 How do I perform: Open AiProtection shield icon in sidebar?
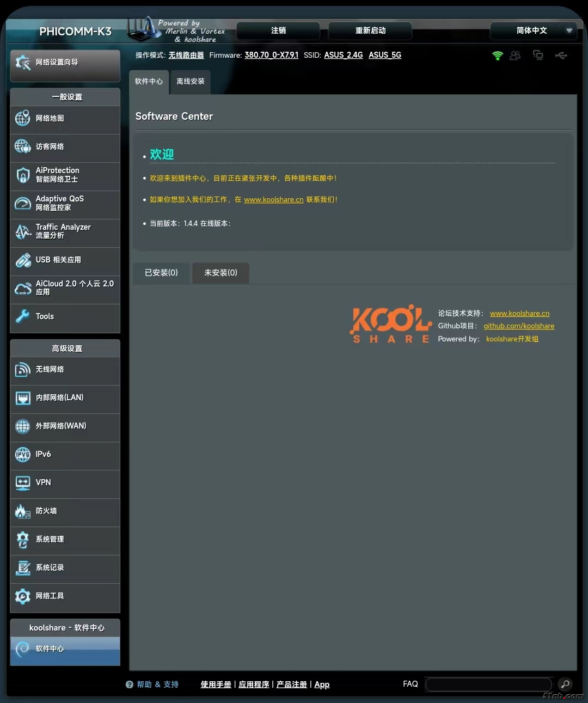click(23, 175)
